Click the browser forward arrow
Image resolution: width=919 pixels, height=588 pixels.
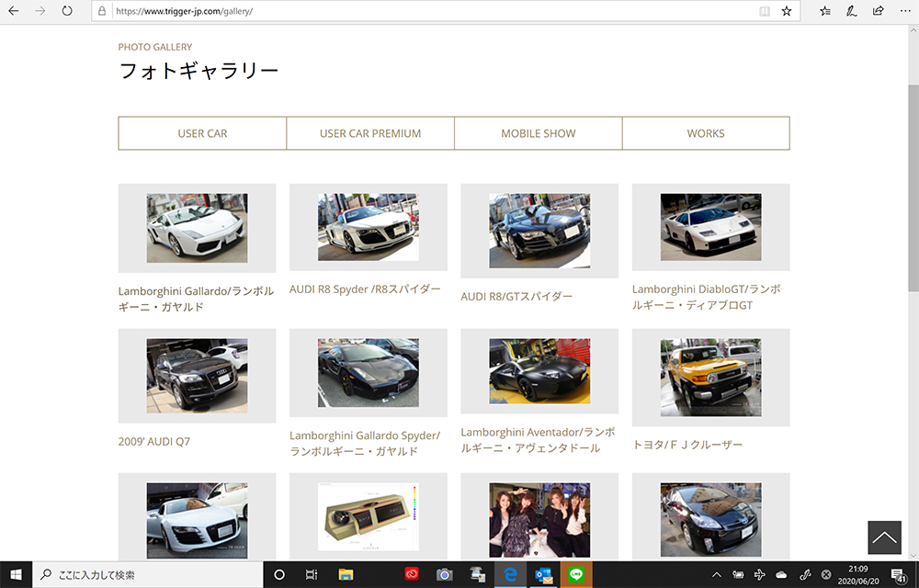40,10
